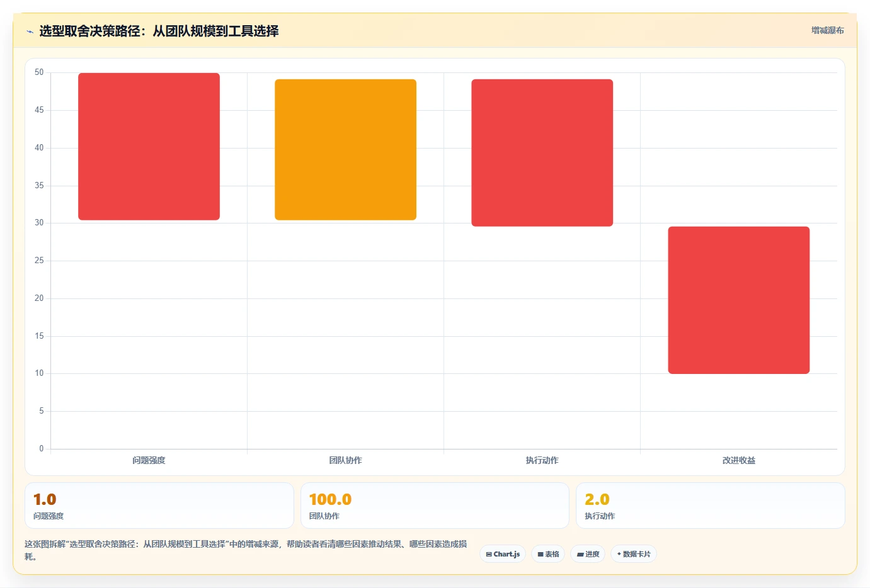Screen dimensions: 870x588
Task: Click the chart title 选型取舍决策路径
Action: 159,31
